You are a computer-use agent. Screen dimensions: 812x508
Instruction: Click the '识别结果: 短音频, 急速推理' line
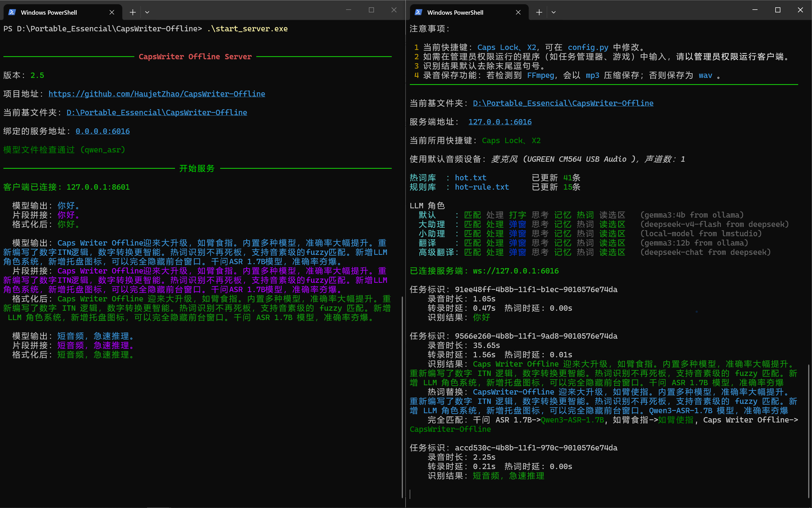(x=486, y=476)
